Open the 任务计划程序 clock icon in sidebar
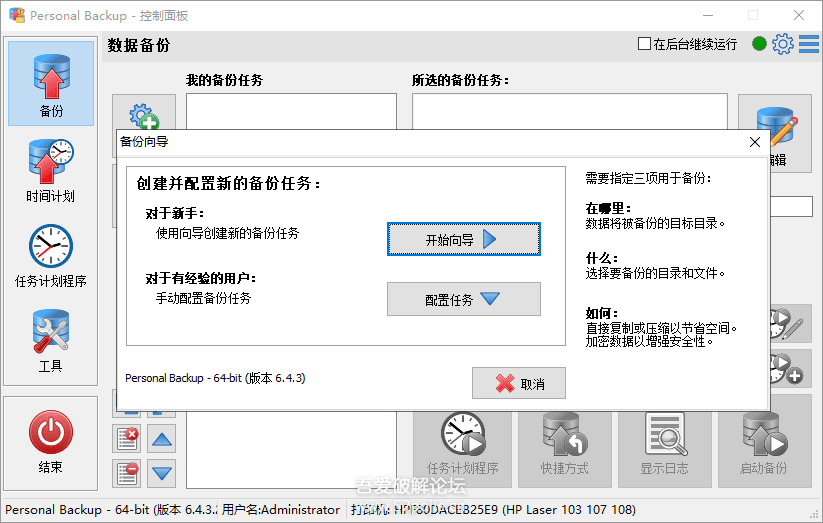This screenshot has height=523, width=823. click(51, 254)
